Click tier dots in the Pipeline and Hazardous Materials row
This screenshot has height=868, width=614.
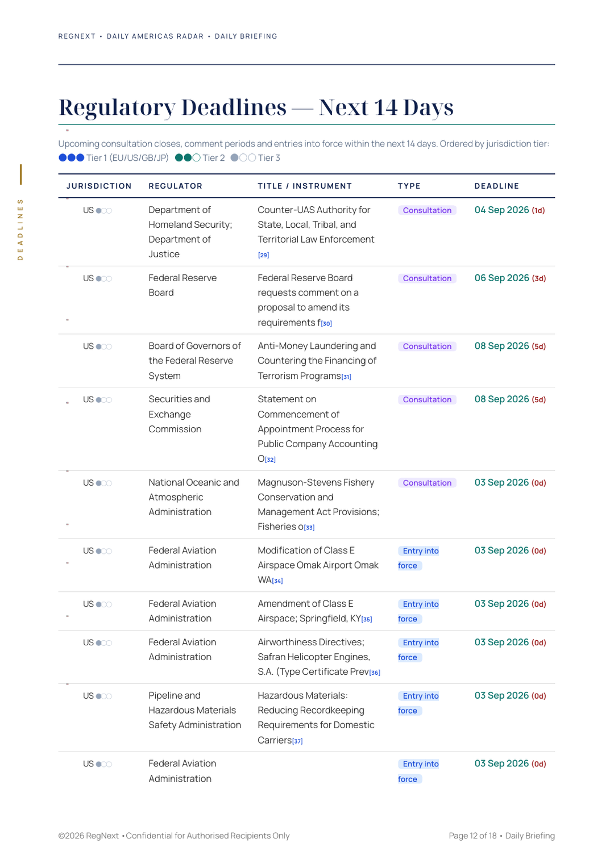click(x=104, y=696)
